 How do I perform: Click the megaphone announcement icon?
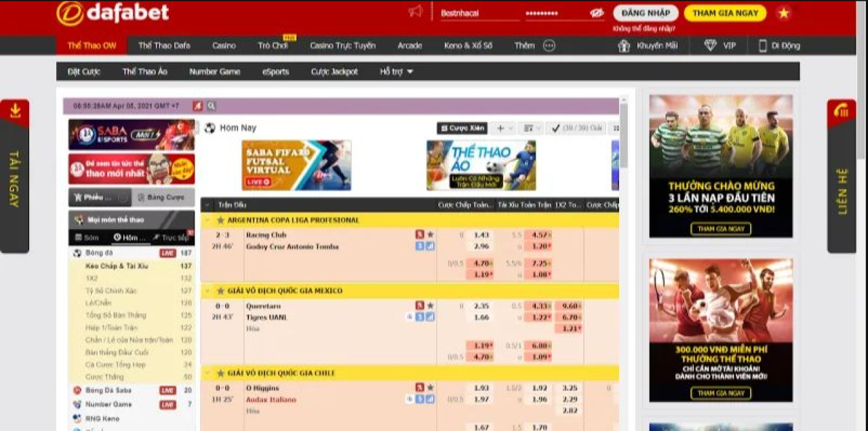point(415,12)
